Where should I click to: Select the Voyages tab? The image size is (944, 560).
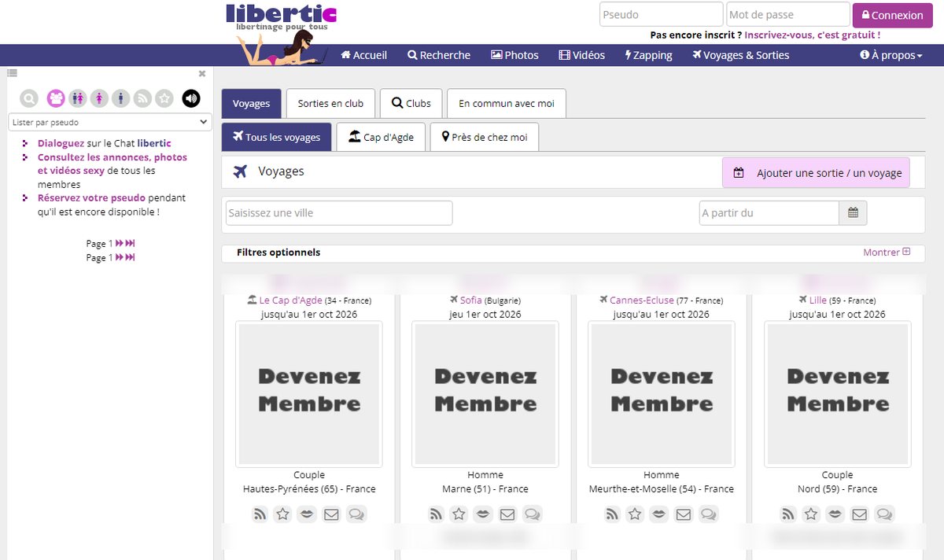(x=251, y=103)
